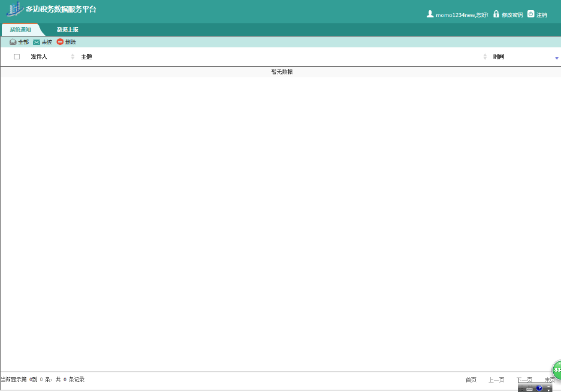Click the momo1234new greeting text
The image size is (561, 392).
click(x=462, y=14)
